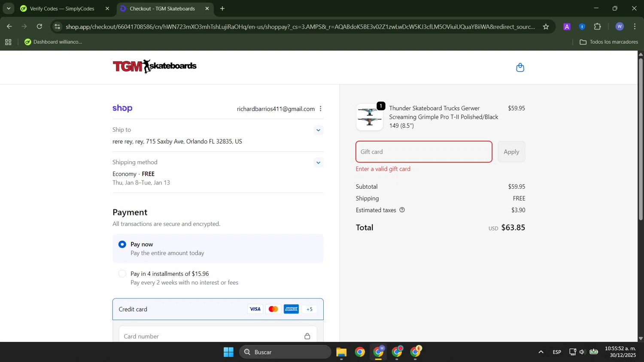Open Chrome three-dot menu
The width and height of the screenshot is (644, 362).
635,27
